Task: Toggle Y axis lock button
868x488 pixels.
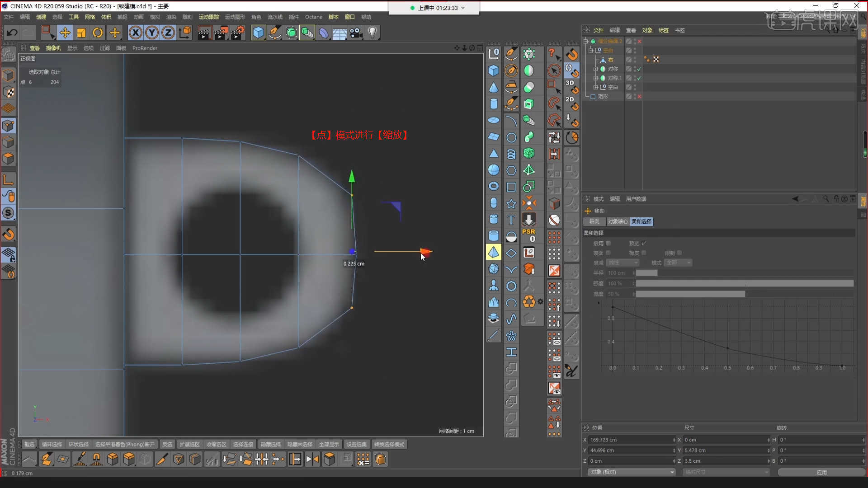Action: (152, 33)
